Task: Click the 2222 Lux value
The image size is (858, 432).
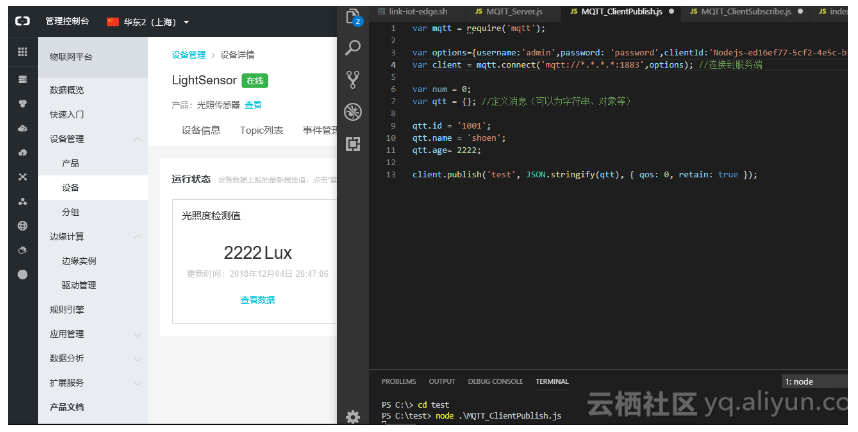Action: click(x=258, y=252)
